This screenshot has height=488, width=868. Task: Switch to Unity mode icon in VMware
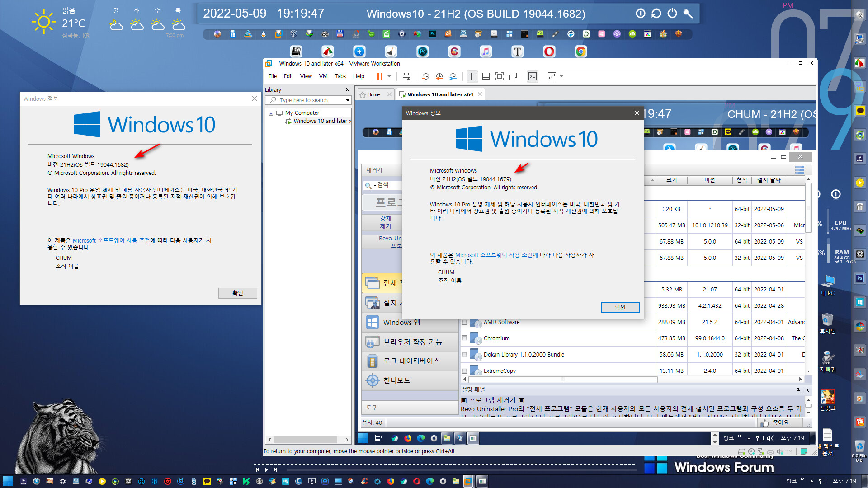(513, 76)
